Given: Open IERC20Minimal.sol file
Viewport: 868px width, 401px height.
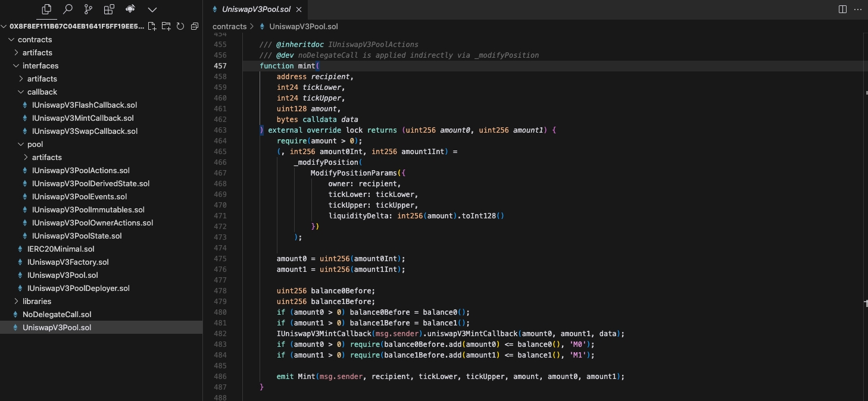Looking at the screenshot, I should (61, 249).
